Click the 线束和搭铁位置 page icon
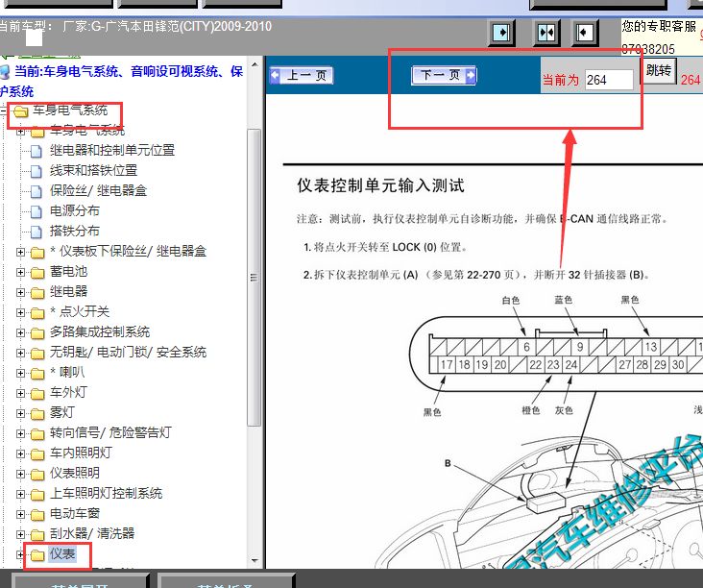The image size is (703, 588). pyautogui.click(x=36, y=171)
